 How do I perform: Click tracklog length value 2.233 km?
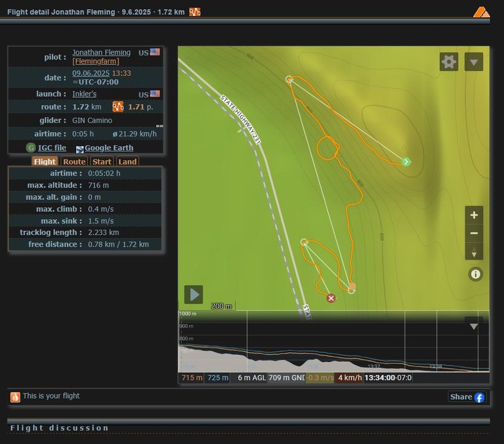[x=104, y=232]
